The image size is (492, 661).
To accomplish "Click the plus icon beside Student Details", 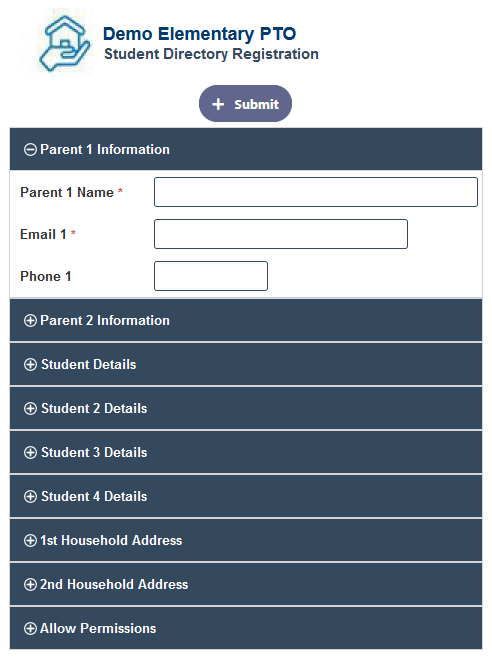I will [x=30, y=365].
